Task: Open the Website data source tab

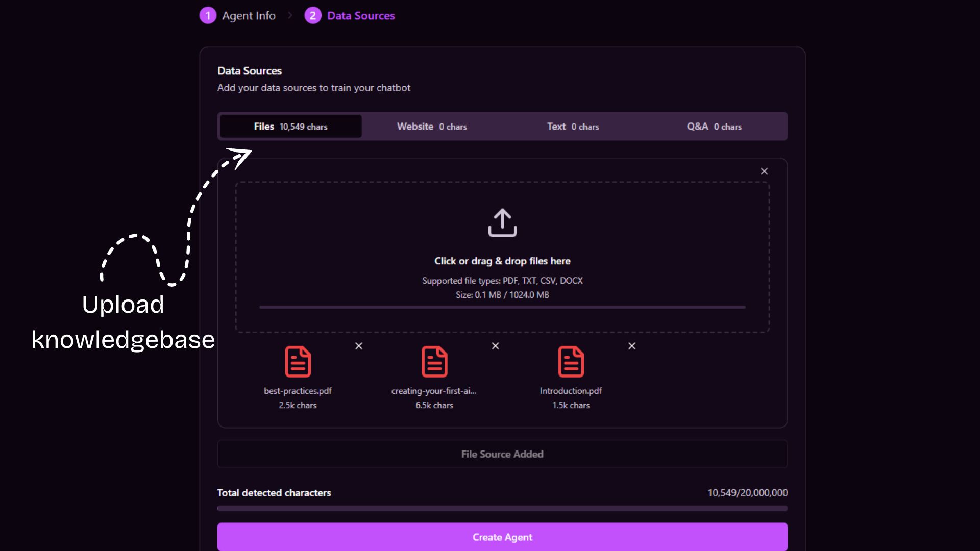Action: coord(432,127)
